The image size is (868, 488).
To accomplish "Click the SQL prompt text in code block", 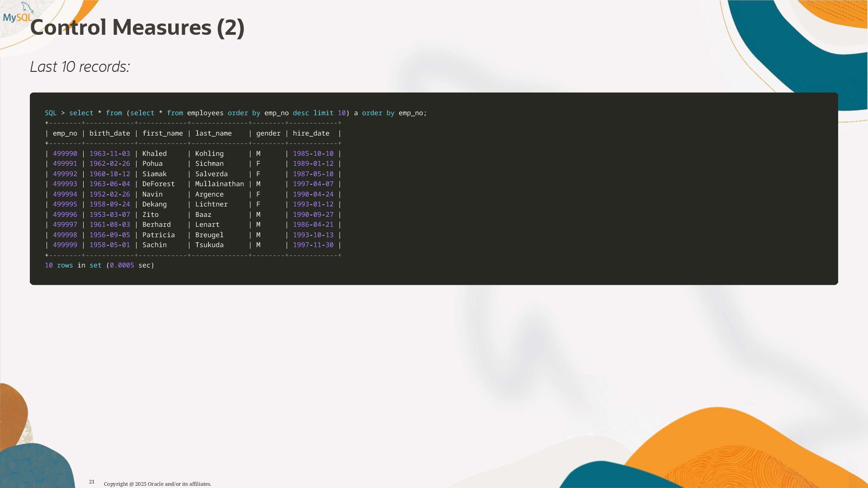I will [x=51, y=113].
